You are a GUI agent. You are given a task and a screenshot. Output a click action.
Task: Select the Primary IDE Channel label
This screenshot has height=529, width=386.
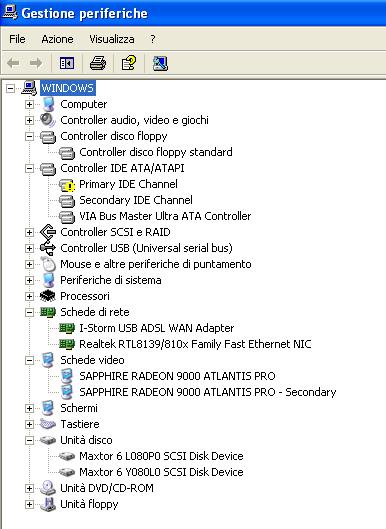pos(128,184)
